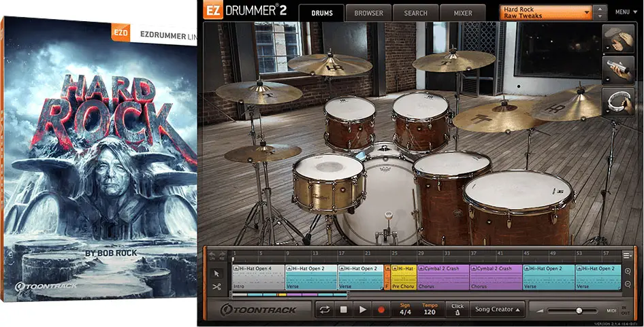
Task: Open the hand claps instrument dropdown arrow
Action: tap(606, 48)
